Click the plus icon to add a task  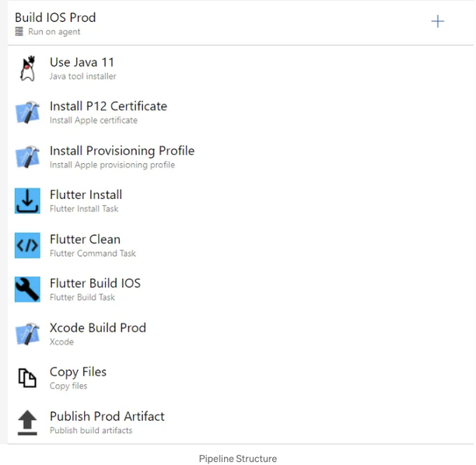(437, 22)
